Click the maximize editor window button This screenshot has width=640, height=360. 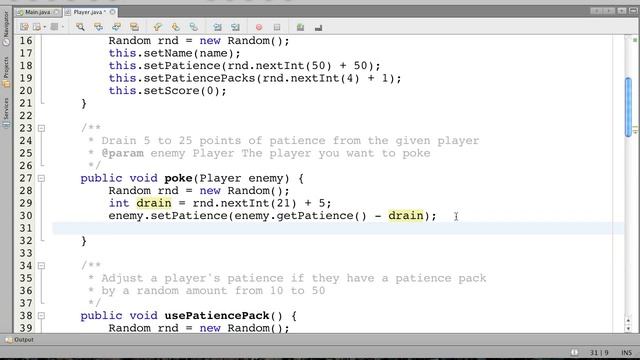(x=633, y=11)
